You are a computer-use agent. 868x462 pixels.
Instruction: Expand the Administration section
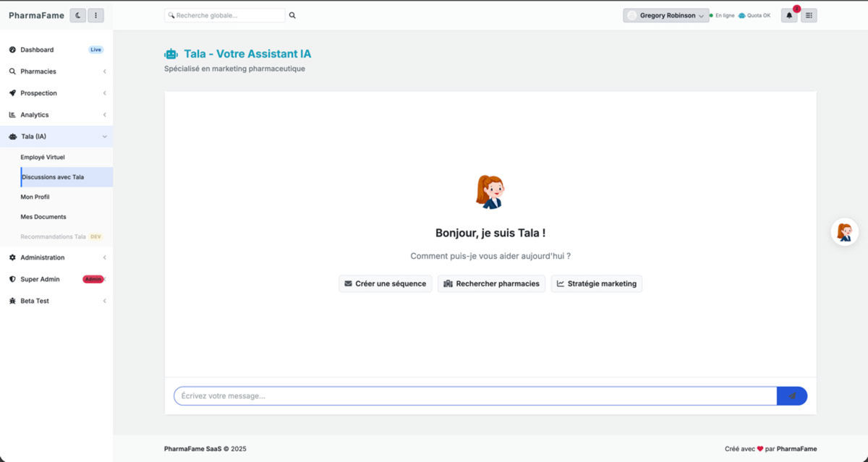pos(42,257)
